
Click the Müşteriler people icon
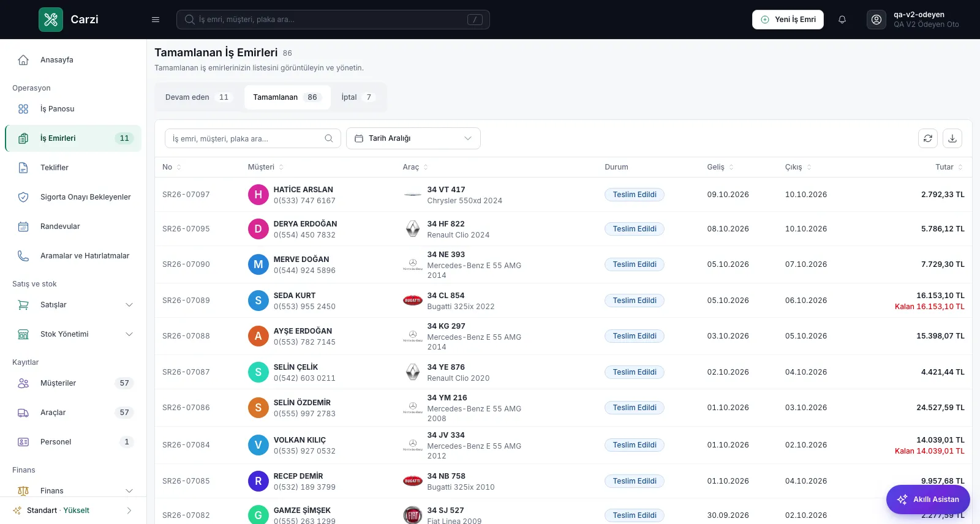coord(23,383)
